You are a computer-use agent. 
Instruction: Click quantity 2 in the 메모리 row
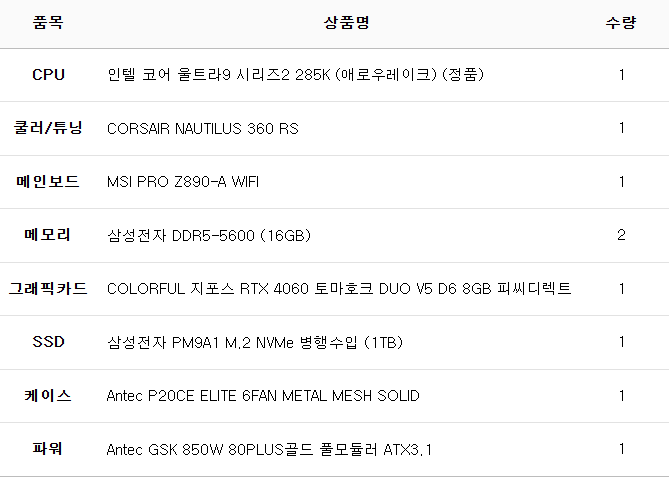[x=621, y=235]
